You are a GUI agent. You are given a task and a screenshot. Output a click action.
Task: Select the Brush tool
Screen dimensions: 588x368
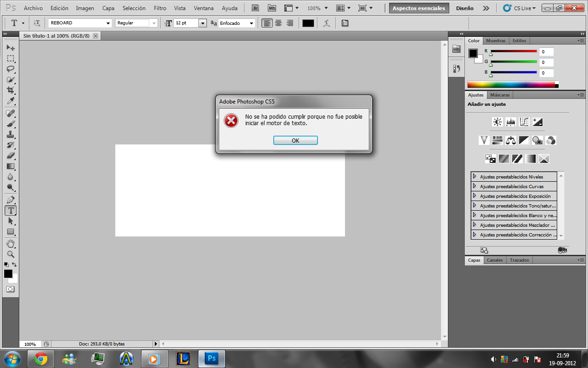(10, 124)
